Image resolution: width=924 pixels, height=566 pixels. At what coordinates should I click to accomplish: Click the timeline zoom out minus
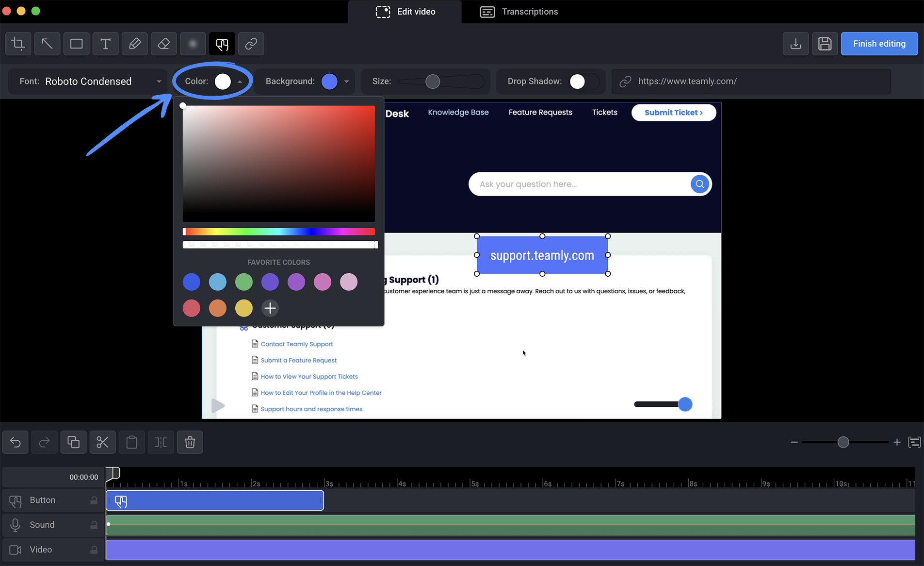tap(794, 442)
